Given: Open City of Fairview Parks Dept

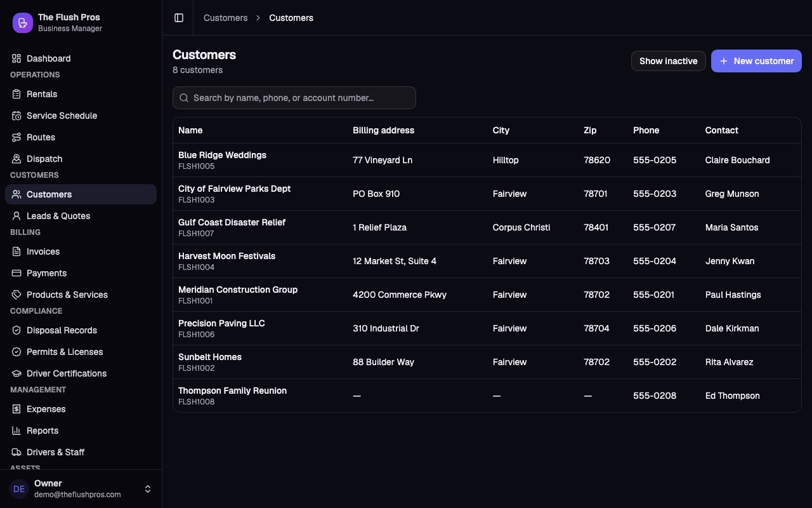Looking at the screenshot, I should click(x=234, y=189).
